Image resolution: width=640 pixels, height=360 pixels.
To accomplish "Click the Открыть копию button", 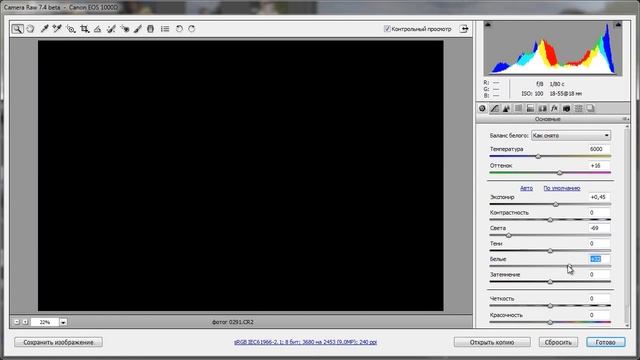I will pyautogui.click(x=492, y=342).
